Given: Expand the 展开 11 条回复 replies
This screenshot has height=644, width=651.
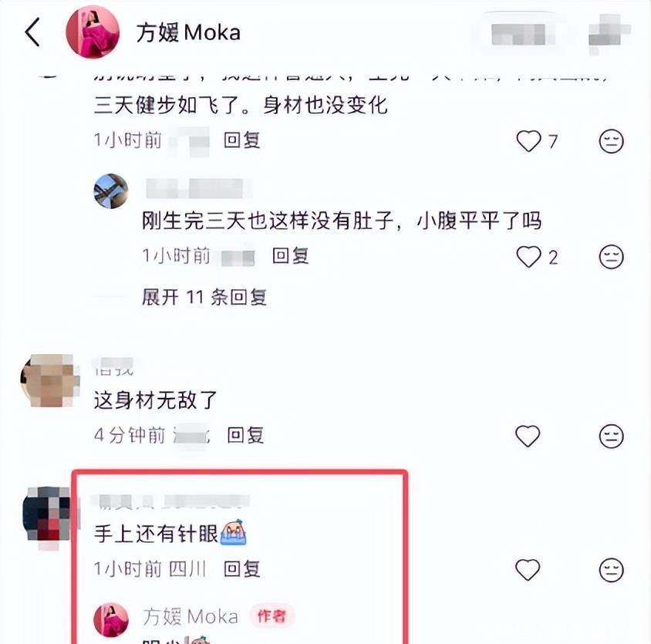Looking at the screenshot, I should point(204,297).
